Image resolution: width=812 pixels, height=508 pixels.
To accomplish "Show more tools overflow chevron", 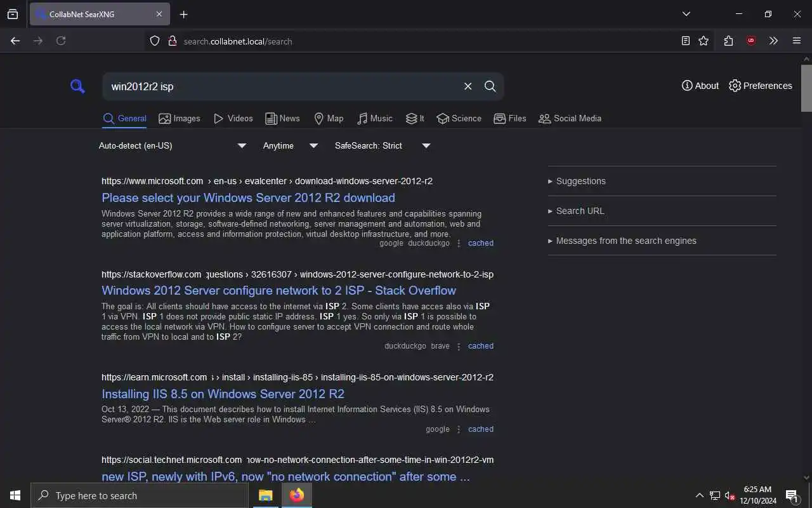I will pos(773,41).
